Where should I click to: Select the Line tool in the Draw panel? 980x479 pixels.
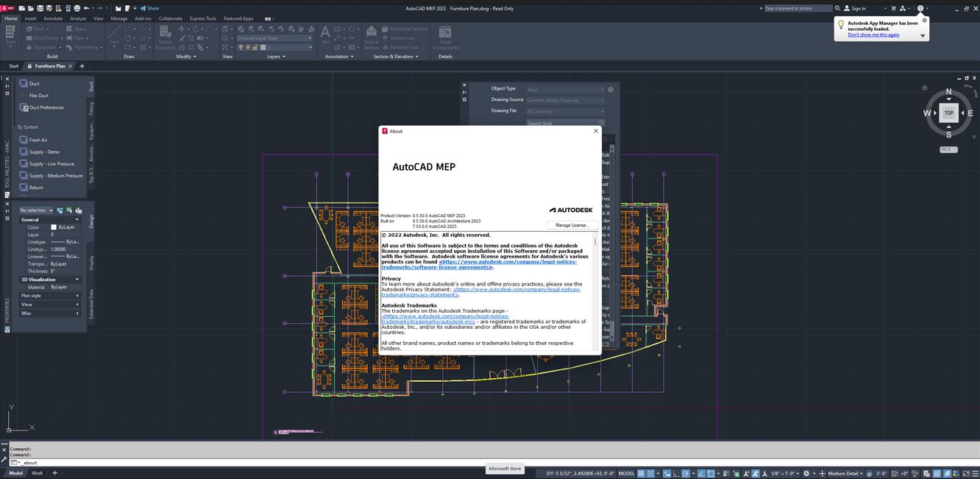[114, 33]
